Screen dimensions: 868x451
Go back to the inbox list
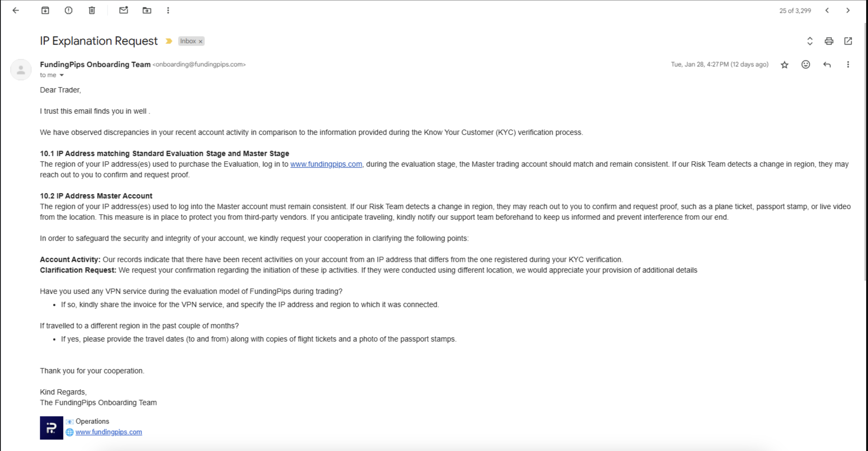point(16,10)
